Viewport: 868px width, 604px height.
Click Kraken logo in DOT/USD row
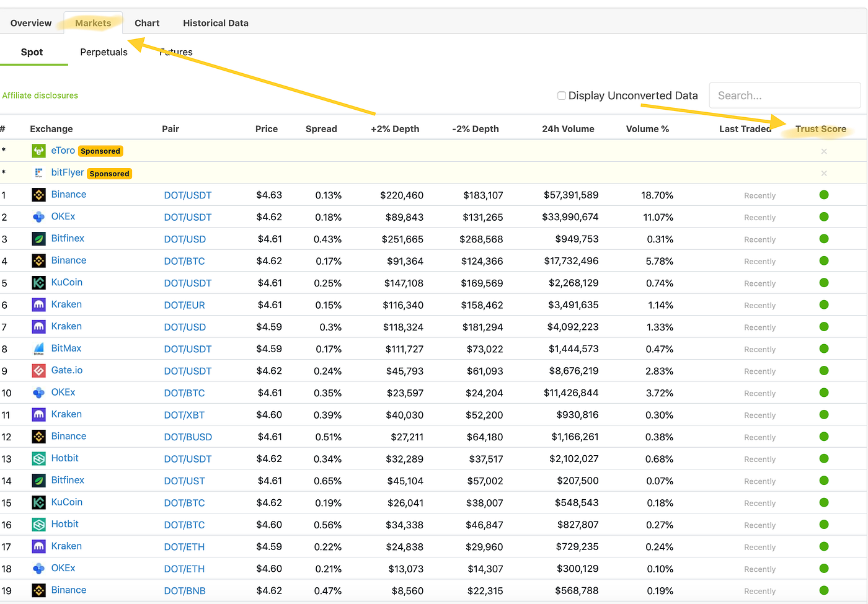click(x=38, y=327)
